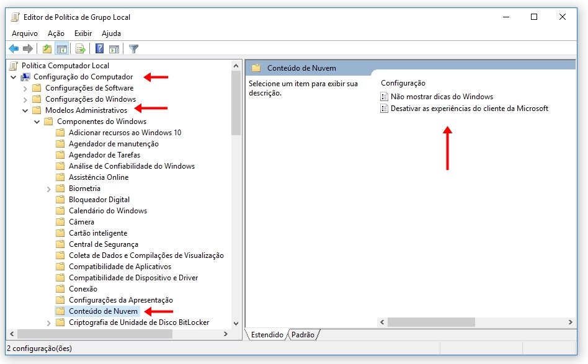Expand the Biometria folder node
588x364 pixels.
pos(48,189)
